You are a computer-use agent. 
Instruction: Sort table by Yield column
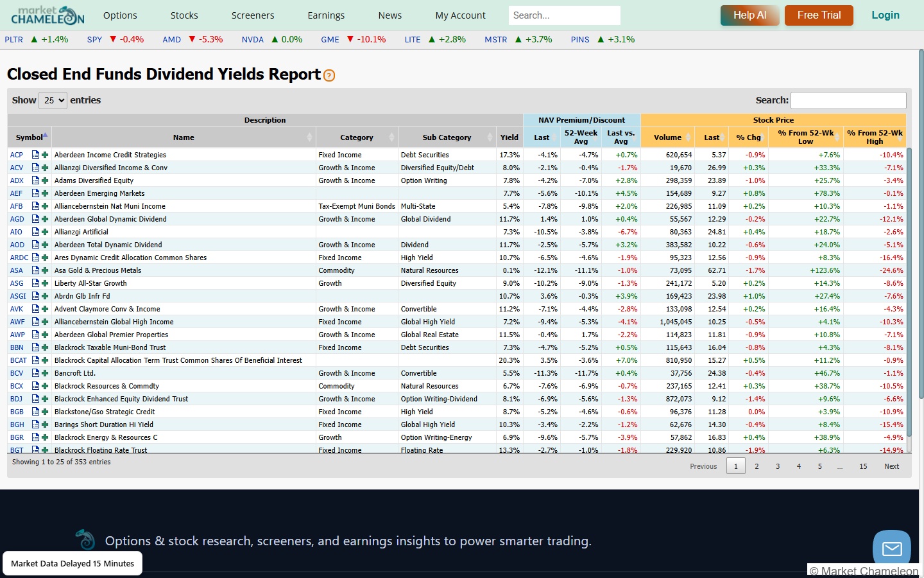click(x=509, y=137)
